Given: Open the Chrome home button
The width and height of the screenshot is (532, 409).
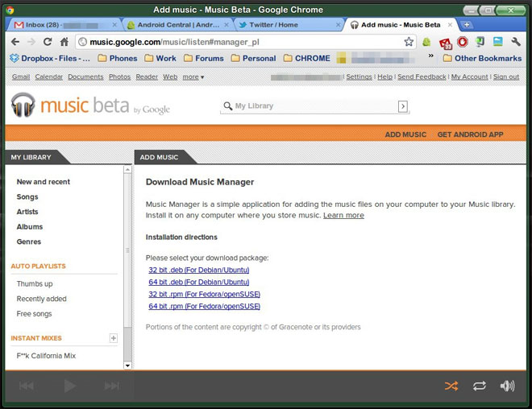Looking at the screenshot, I should (64, 42).
